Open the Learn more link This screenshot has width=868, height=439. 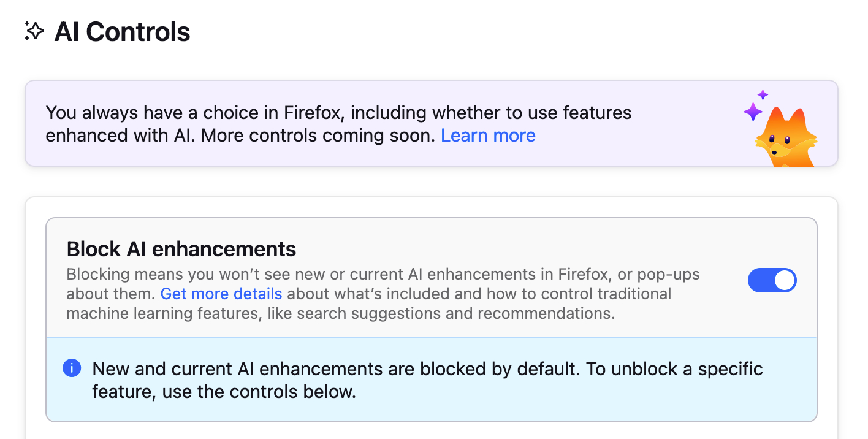click(488, 136)
